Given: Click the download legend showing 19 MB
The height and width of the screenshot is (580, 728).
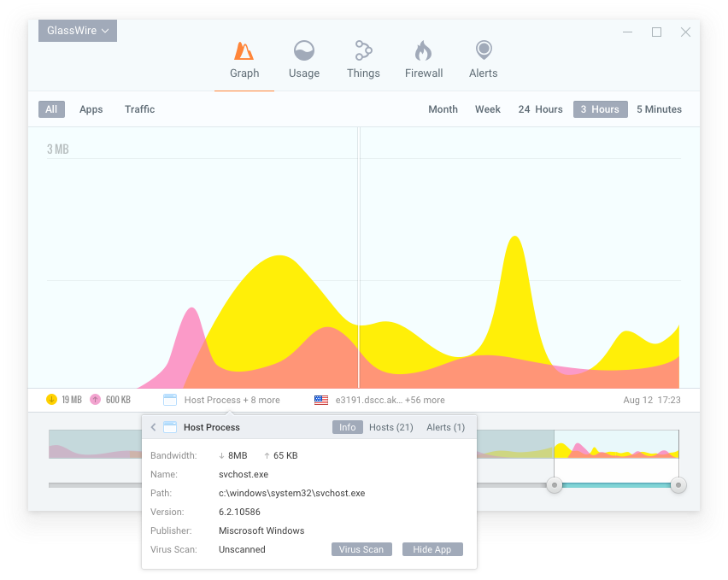Looking at the screenshot, I should [64, 399].
